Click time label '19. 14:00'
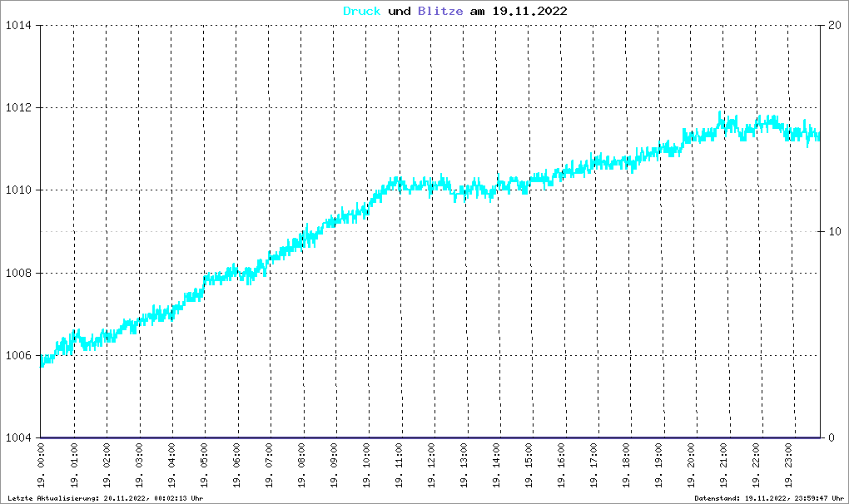Viewport: 849px width, 504px height. click(x=497, y=465)
